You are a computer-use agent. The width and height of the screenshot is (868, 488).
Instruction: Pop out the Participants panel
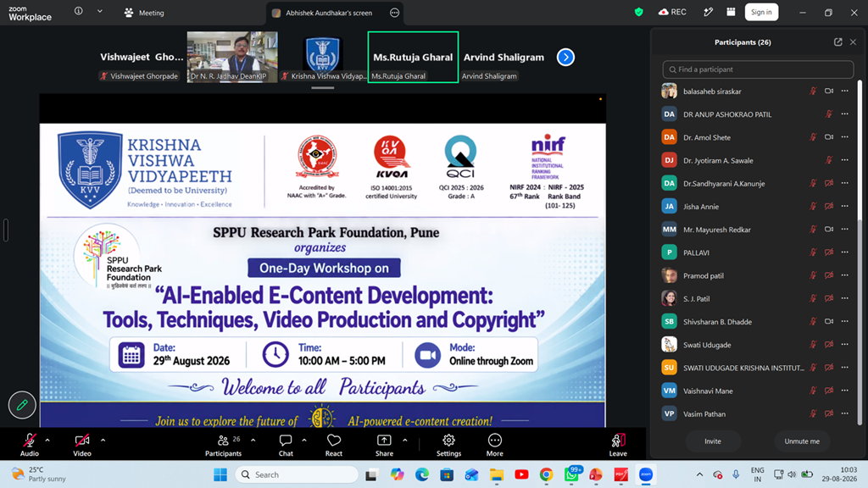pos(838,42)
